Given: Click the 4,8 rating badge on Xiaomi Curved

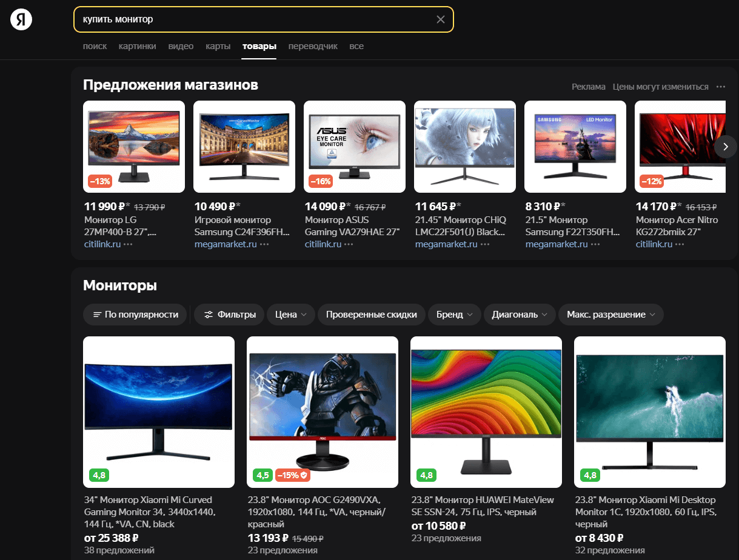Looking at the screenshot, I should [99, 475].
